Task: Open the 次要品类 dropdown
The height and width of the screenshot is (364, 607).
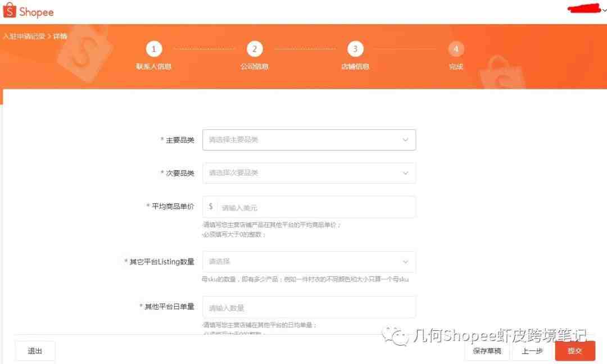Action: tap(309, 173)
